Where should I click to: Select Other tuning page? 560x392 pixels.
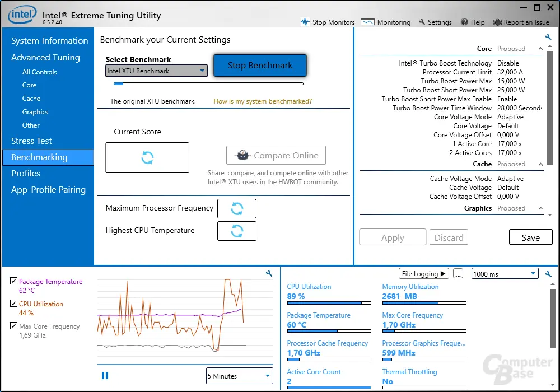pos(31,125)
